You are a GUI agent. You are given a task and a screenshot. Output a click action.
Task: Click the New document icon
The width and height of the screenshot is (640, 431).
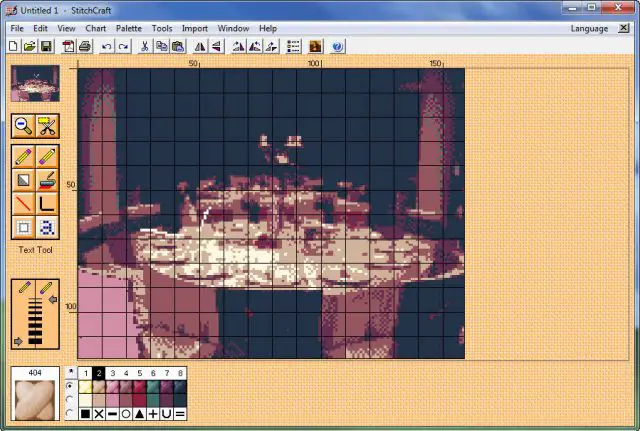pos(13,46)
